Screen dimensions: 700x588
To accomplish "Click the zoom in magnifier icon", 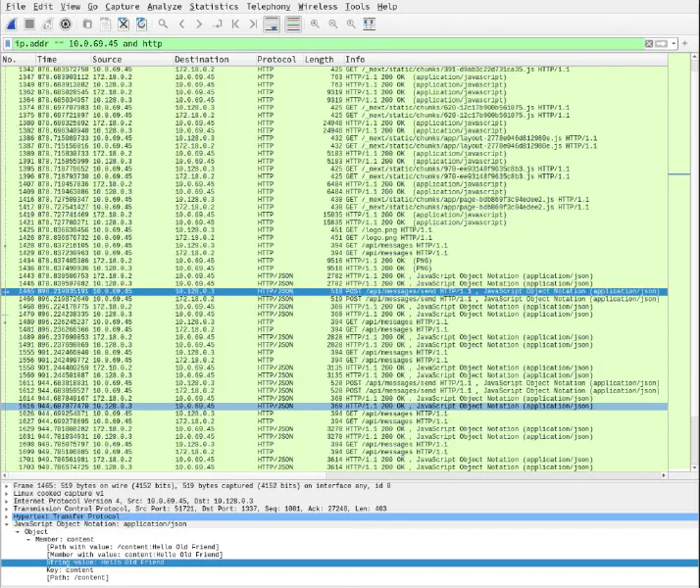I will click(x=316, y=23).
